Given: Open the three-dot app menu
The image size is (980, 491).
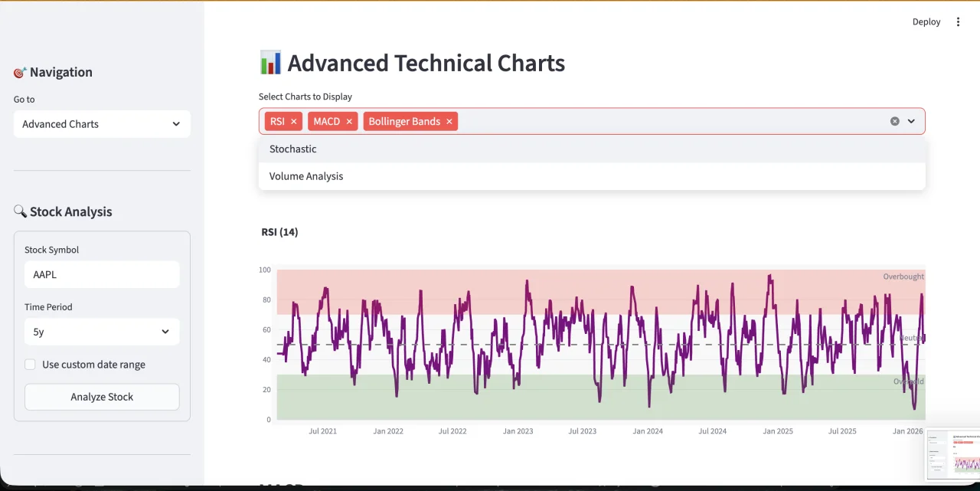Looking at the screenshot, I should [x=958, y=21].
